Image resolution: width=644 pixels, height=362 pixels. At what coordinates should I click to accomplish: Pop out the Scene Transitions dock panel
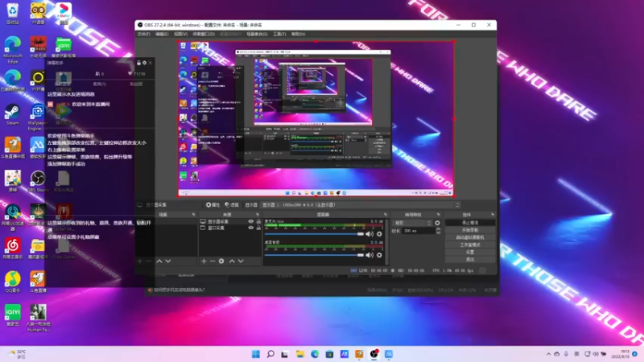(x=438, y=215)
